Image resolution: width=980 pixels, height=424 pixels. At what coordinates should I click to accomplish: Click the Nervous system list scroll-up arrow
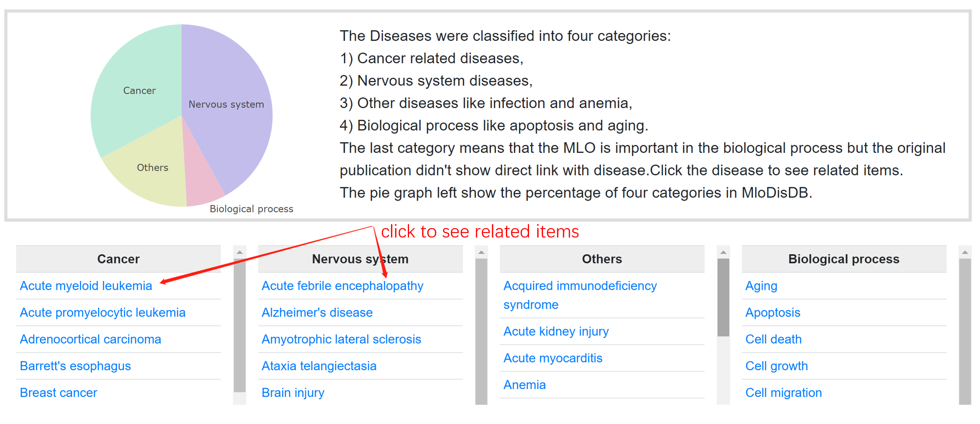481,252
